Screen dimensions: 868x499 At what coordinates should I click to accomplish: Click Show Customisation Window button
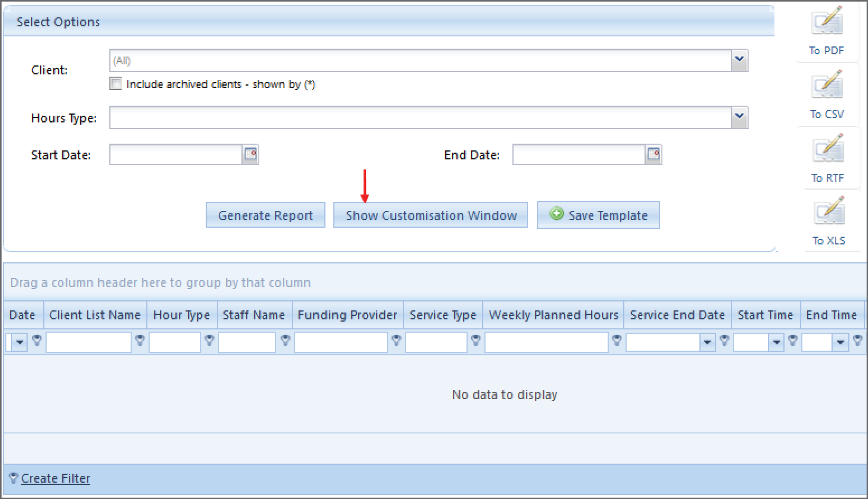431,215
